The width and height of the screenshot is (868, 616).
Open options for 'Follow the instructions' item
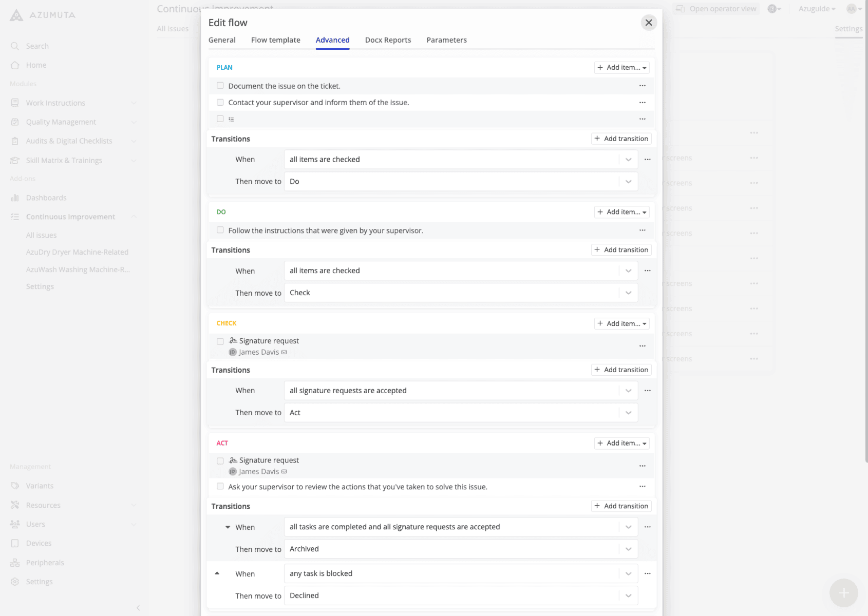point(642,230)
